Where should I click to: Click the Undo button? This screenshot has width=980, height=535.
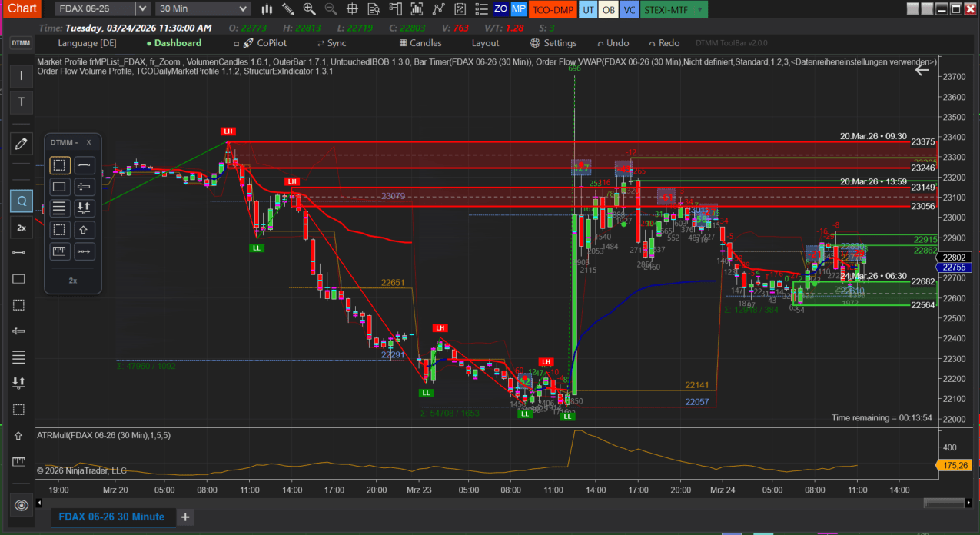[611, 43]
